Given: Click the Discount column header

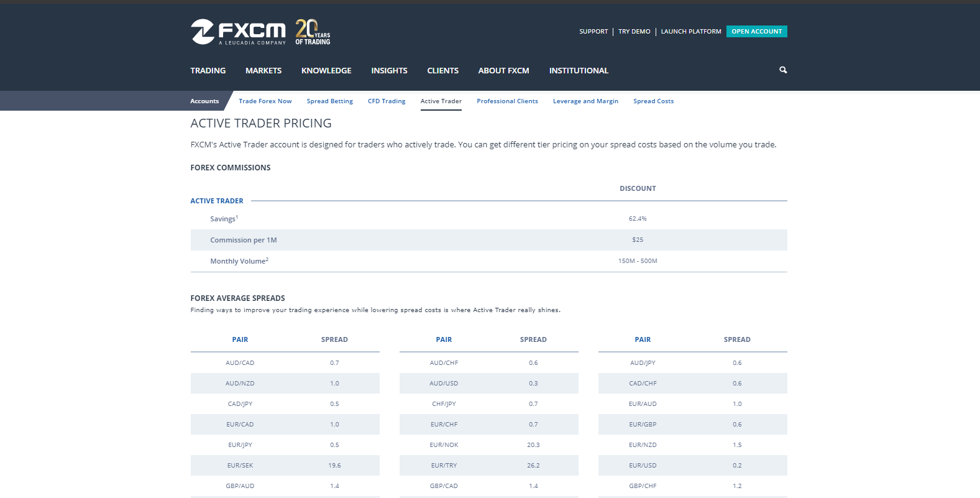Looking at the screenshot, I should click(x=638, y=188).
